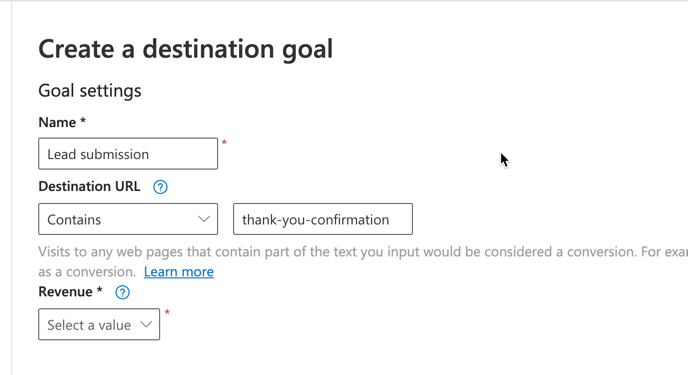The image size is (688, 375).
Task: Click the 'Destination URL' label text
Action: click(x=90, y=186)
